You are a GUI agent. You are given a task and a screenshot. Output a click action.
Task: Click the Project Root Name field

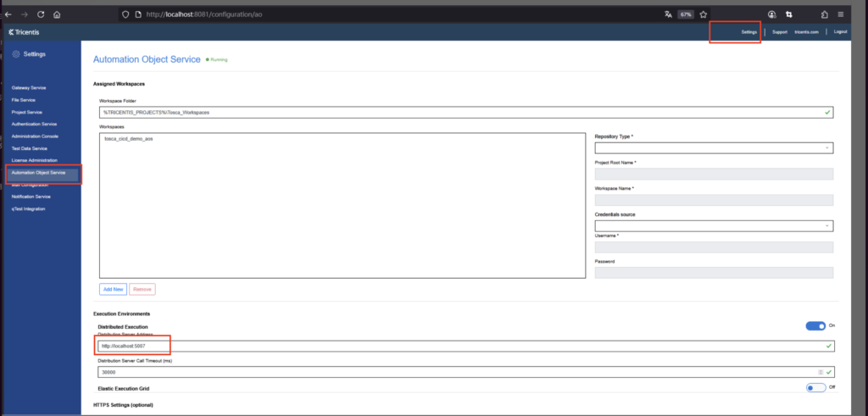click(714, 174)
